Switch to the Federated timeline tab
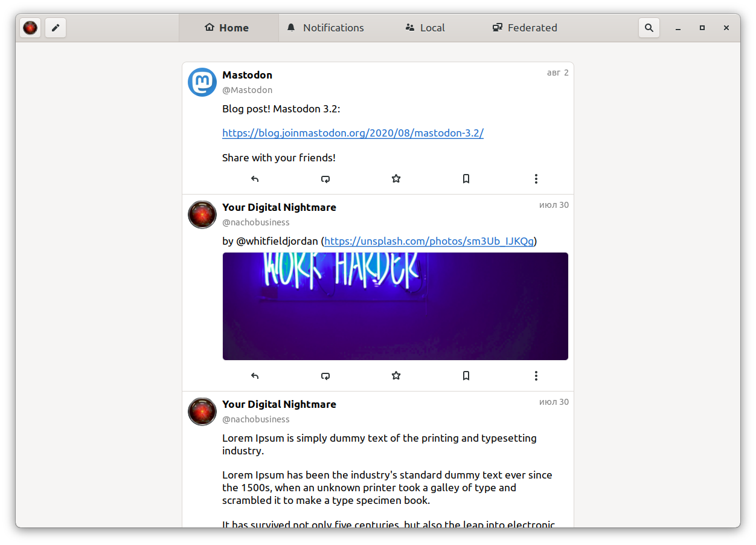756x545 pixels. 524,28
